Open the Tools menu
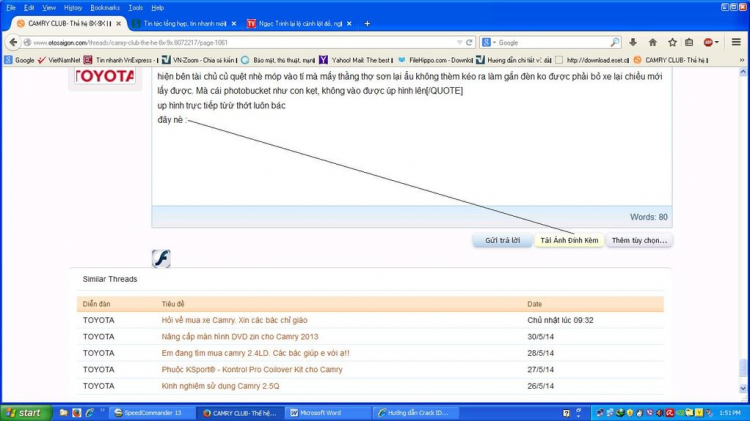The width and height of the screenshot is (750, 421). (x=135, y=8)
